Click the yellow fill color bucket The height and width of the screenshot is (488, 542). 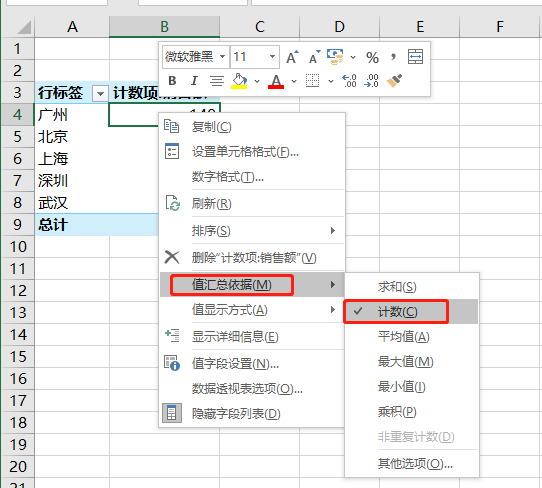[x=239, y=81]
